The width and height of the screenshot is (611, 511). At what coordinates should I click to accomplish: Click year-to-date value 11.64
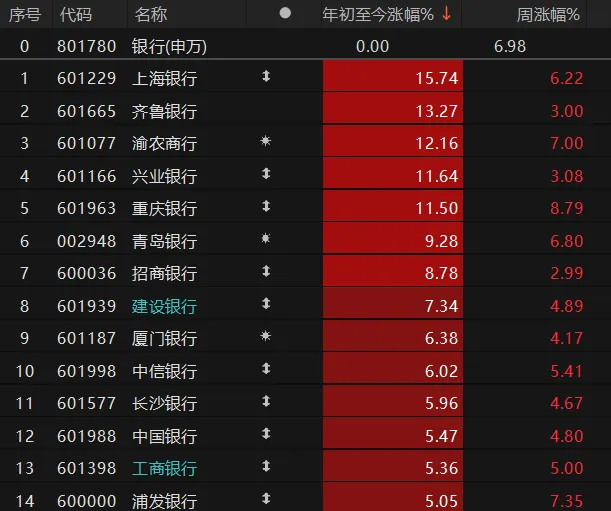coord(437,176)
